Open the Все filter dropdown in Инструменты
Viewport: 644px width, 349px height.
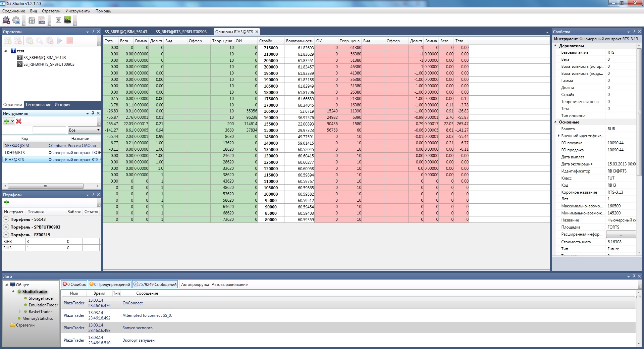(x=84, y=130)
